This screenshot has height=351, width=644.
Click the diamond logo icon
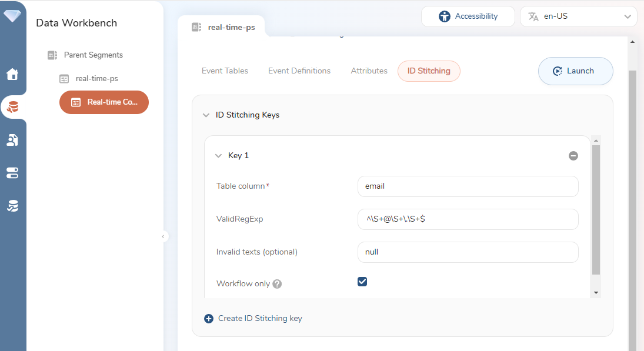tap(12, 16)
